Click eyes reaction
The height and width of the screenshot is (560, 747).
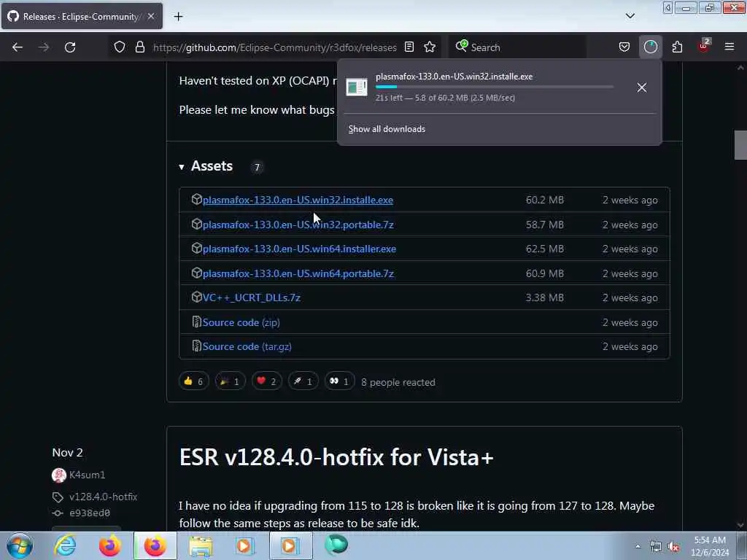point(339,381)
